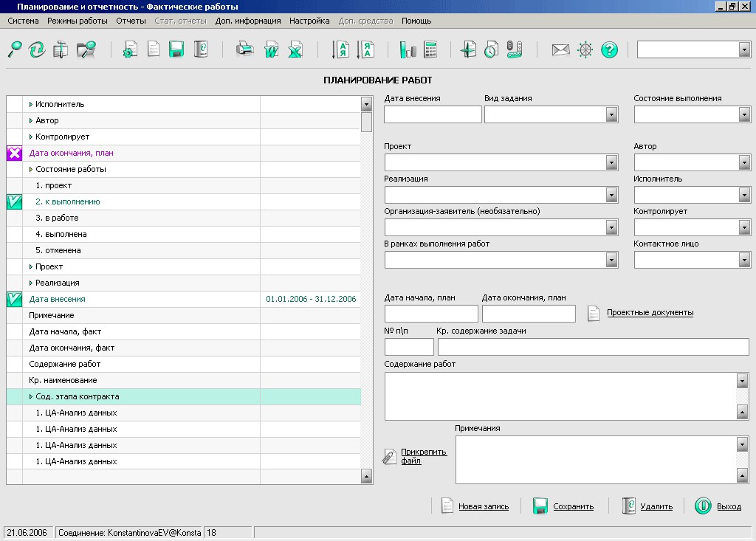
Task: Export to Excel using the X icon
Action: click(295, 49)
